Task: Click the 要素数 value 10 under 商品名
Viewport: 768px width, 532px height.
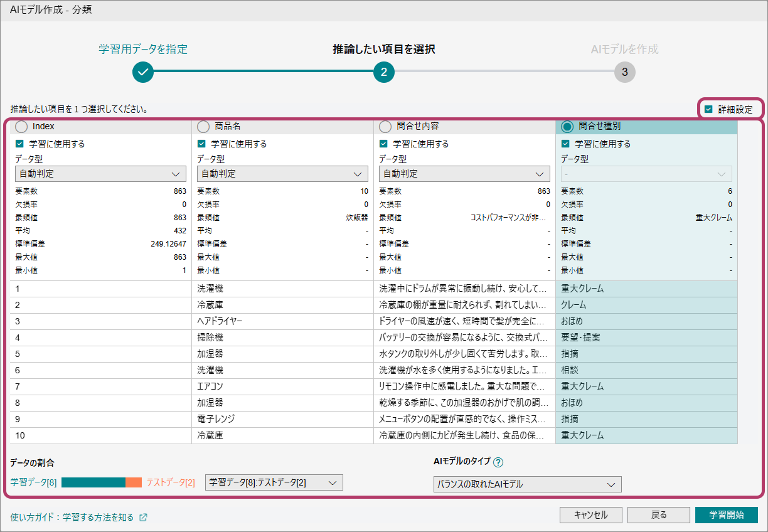Action: [x=365, y=191]
